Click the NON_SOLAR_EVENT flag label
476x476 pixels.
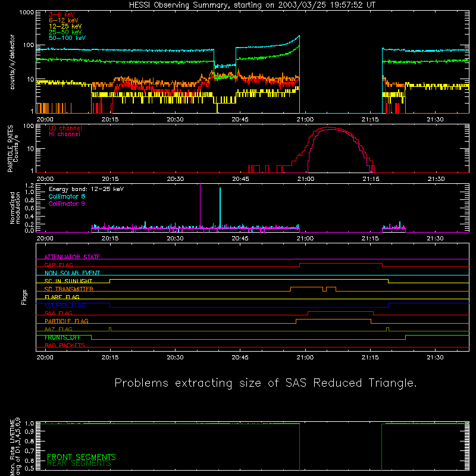[72, 273]
